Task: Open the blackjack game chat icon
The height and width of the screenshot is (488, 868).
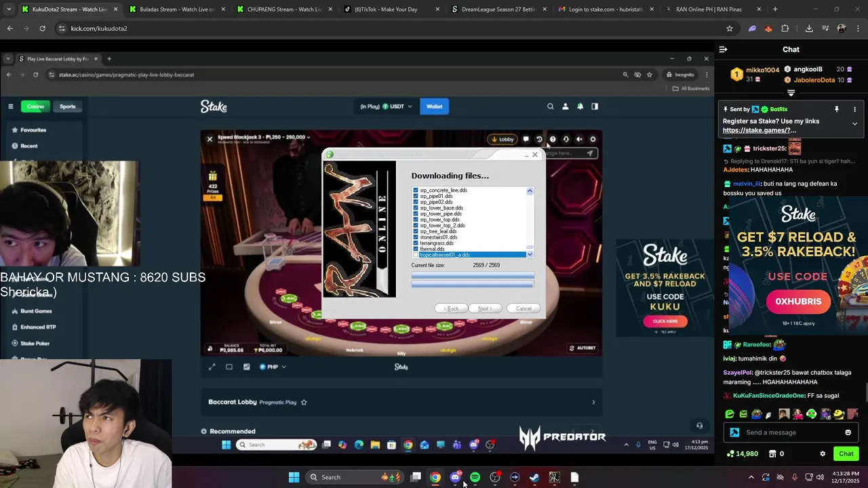Action: pos(526,139)
